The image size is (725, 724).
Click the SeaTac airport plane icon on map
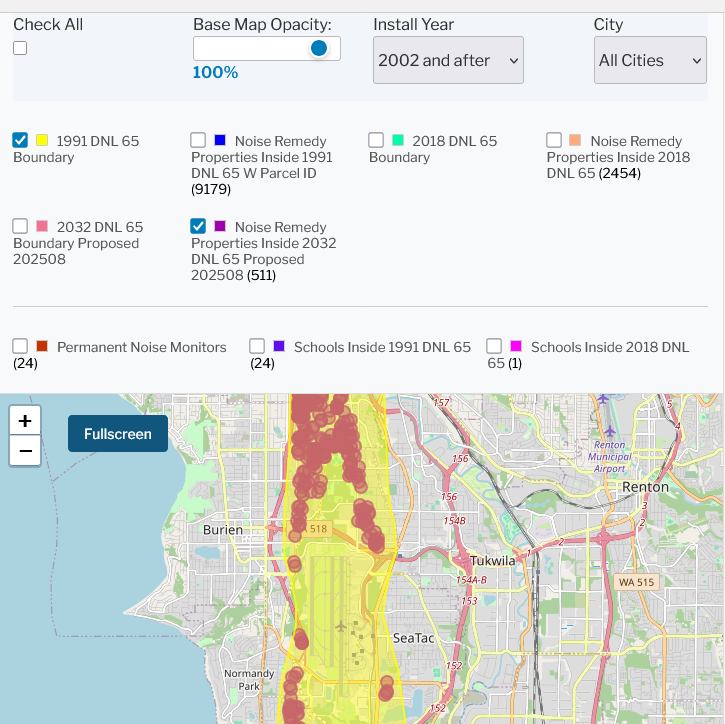tap(341, 626)
